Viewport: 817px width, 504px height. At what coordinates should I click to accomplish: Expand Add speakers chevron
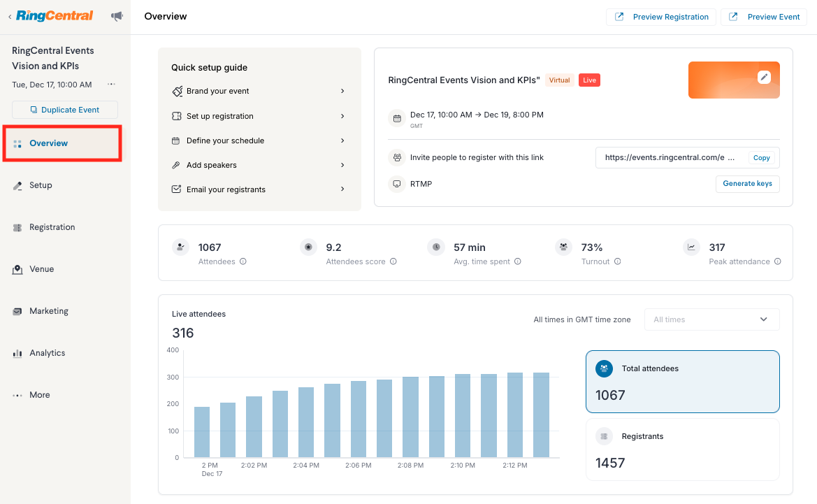(342, 165)
